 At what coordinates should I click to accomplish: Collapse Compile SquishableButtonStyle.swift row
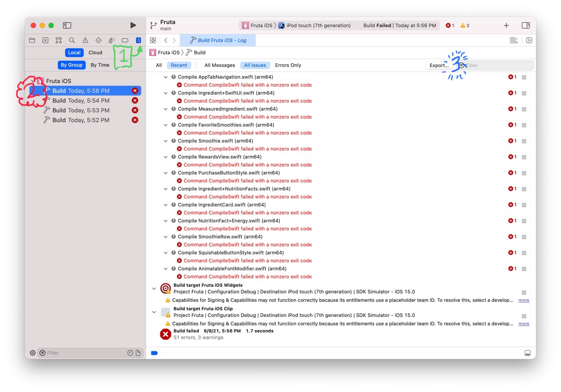[166, 253]
